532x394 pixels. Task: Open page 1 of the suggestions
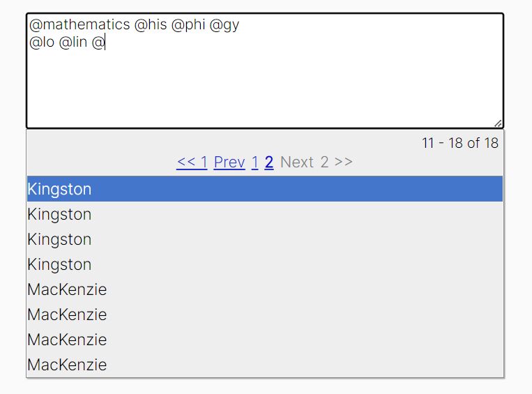tap(254, 162)
